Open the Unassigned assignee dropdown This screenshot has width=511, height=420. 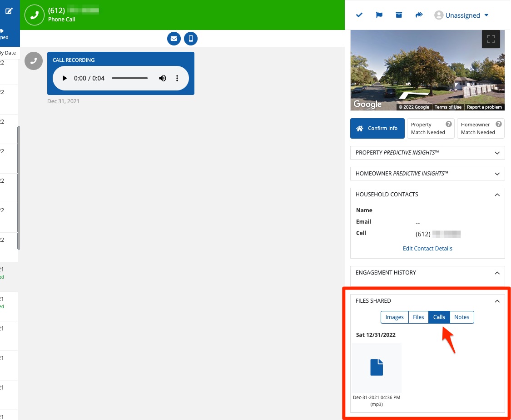[x=461, y=15]
